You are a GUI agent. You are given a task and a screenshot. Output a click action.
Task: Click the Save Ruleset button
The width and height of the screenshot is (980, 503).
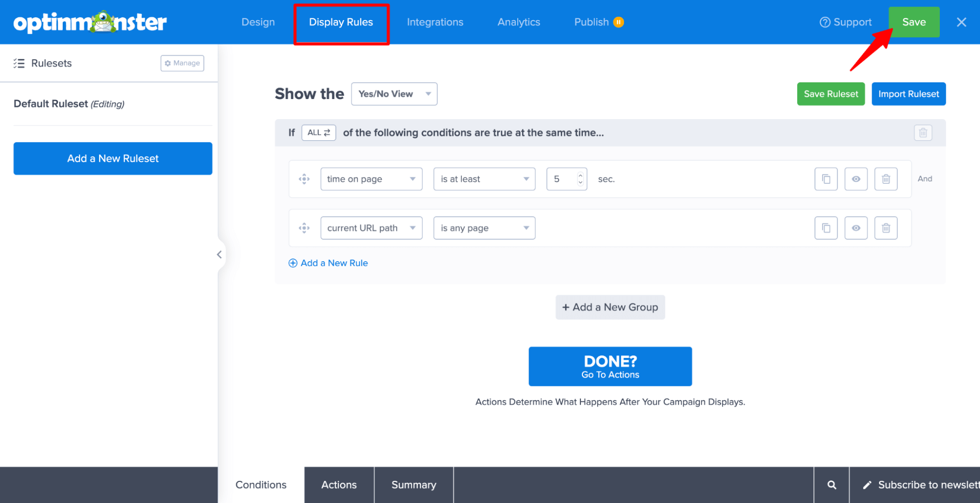[x=831, y=94]
